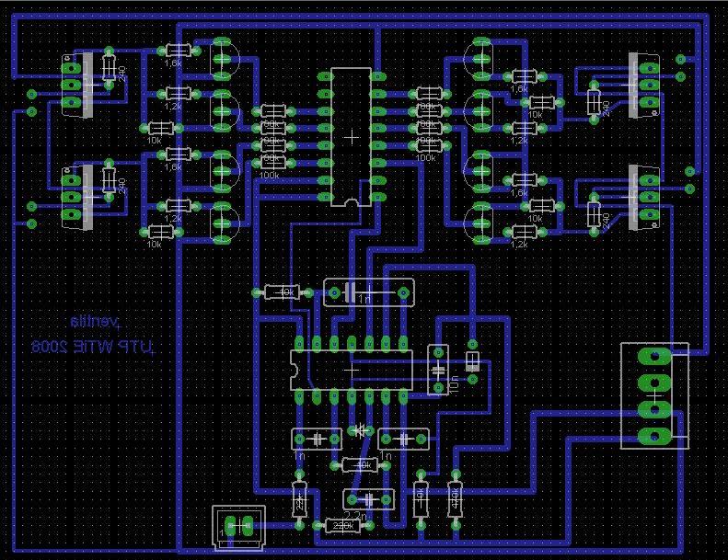The image size is (728, 560).
Task: Click 240 resistor beside lower-left regulator
Action: (109, 180)
